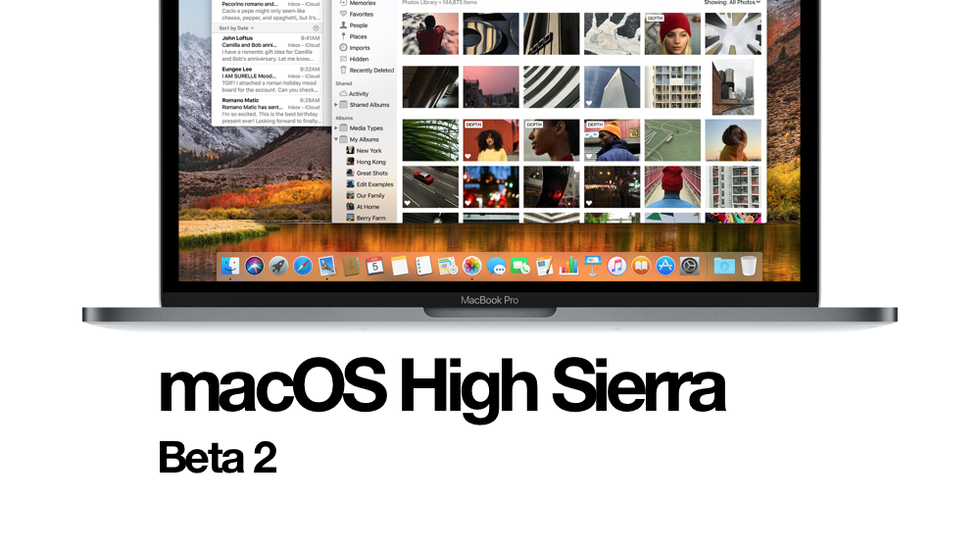Open Pages icon in the Dock
Screen dimensions: 980x550
[x=544, y=267]
